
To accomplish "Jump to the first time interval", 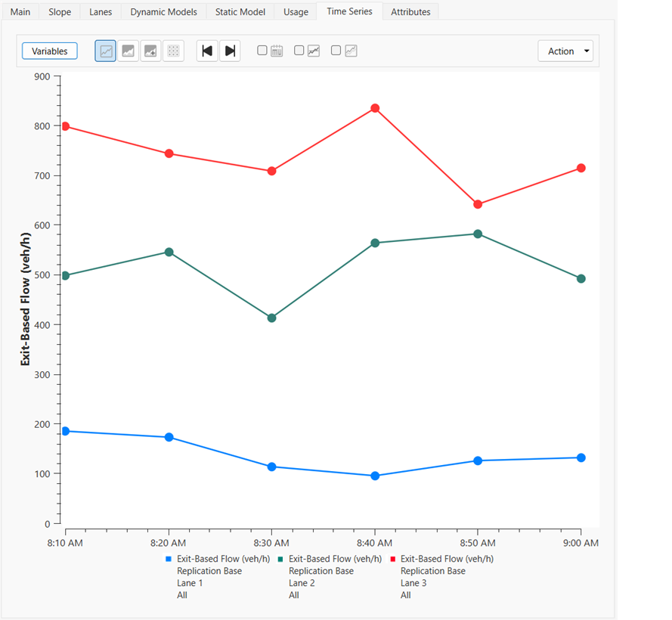I will tap(207, 51).
